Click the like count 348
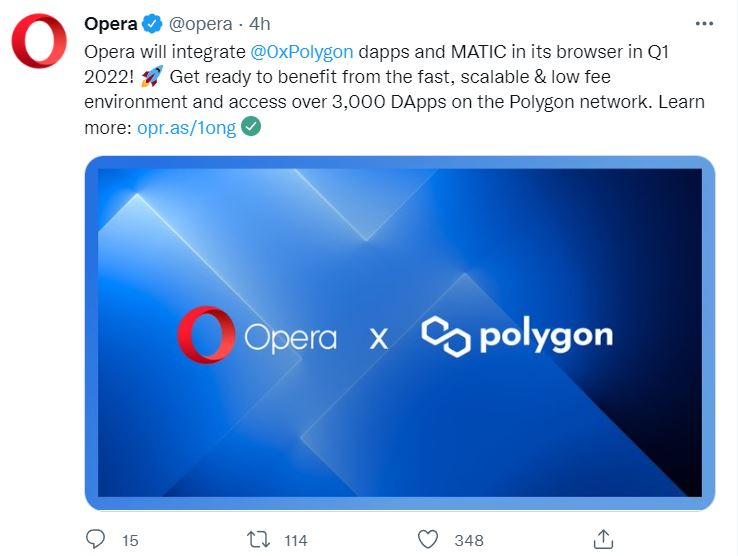The height and width of the screenshot is (556, 738). coord(469,540)
